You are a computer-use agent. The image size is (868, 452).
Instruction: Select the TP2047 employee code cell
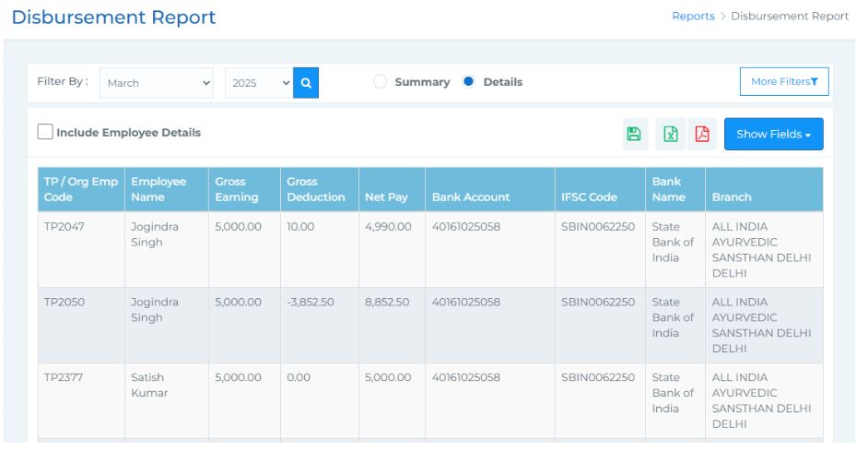click(65, 227)
